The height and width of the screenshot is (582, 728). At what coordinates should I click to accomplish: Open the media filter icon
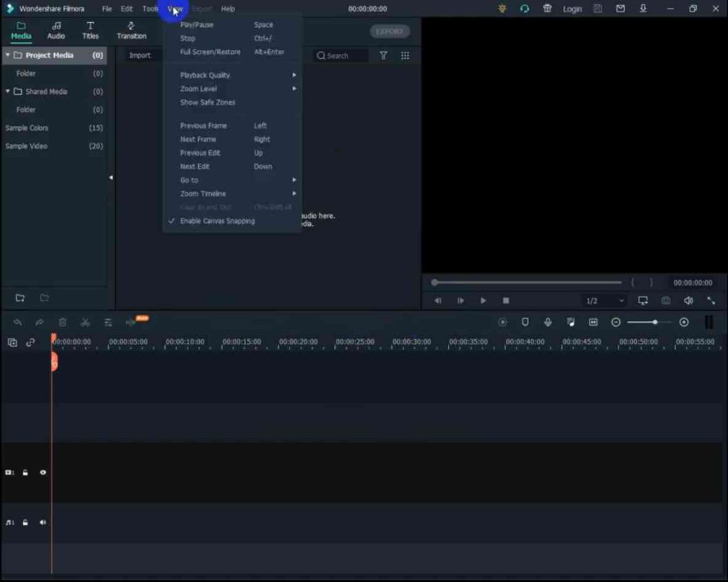(383, 55)
